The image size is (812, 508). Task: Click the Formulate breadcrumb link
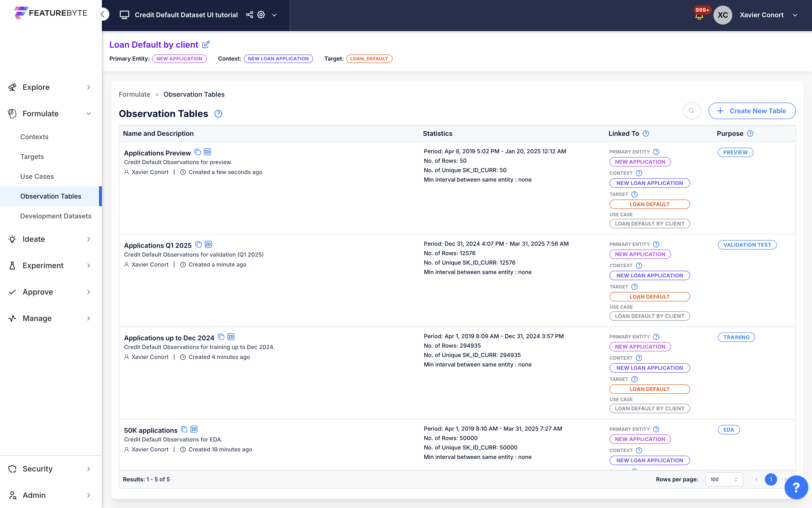coord(134,94)
